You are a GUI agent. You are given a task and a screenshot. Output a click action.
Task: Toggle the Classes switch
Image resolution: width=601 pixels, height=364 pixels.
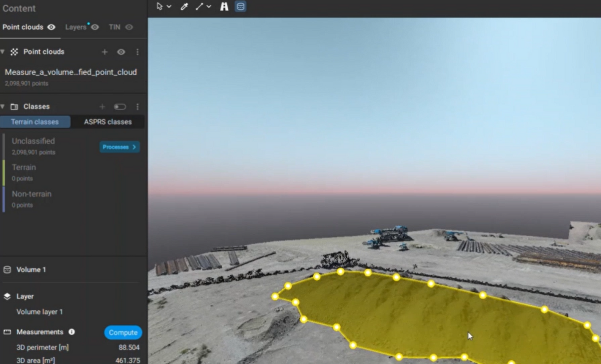click(120, 107)
